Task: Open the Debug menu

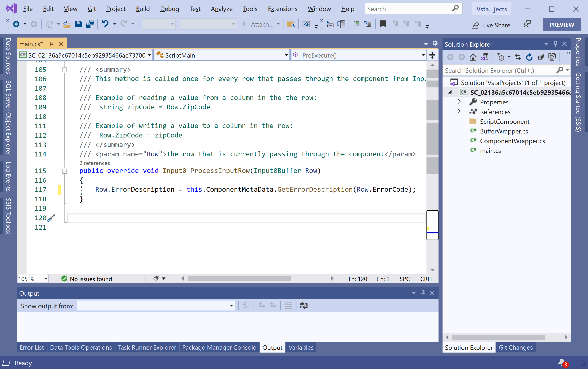Action: (x=170, y=9)
